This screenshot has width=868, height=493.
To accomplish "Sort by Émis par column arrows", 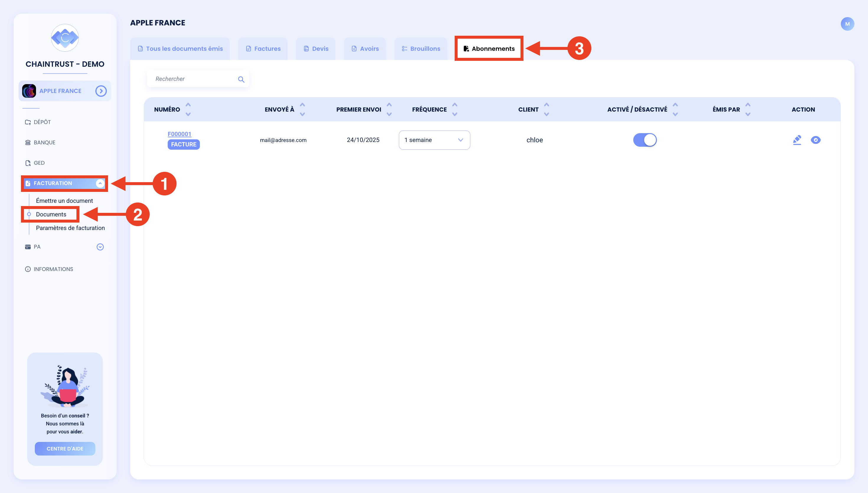I will [748, 109].
